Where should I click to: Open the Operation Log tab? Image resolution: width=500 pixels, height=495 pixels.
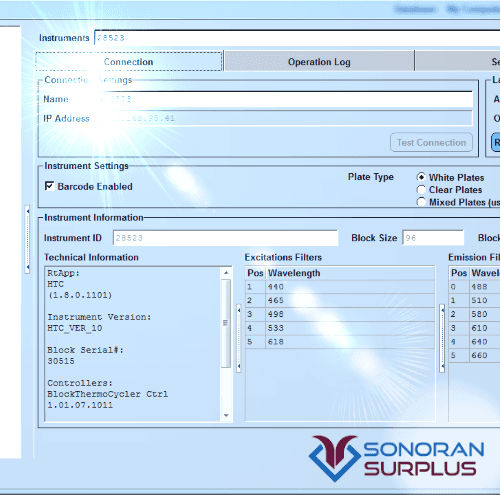(319, 61)
